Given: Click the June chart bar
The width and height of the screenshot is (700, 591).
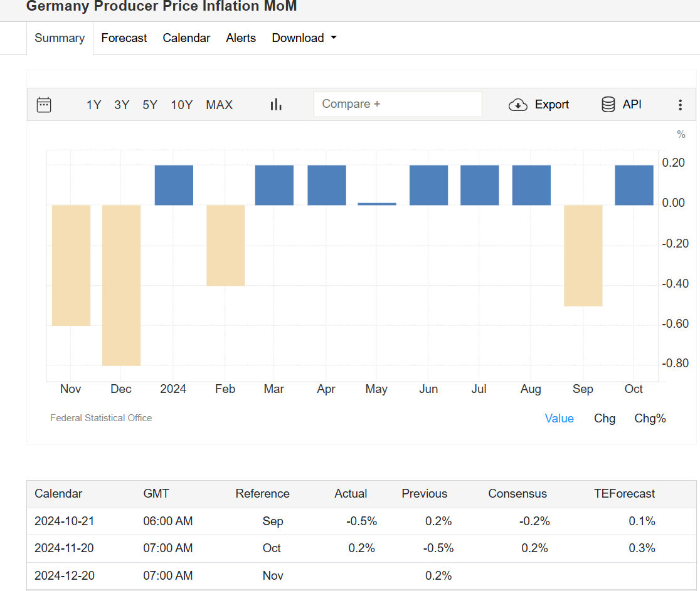Looking at the screenshot, I should (x=428, y=185).
